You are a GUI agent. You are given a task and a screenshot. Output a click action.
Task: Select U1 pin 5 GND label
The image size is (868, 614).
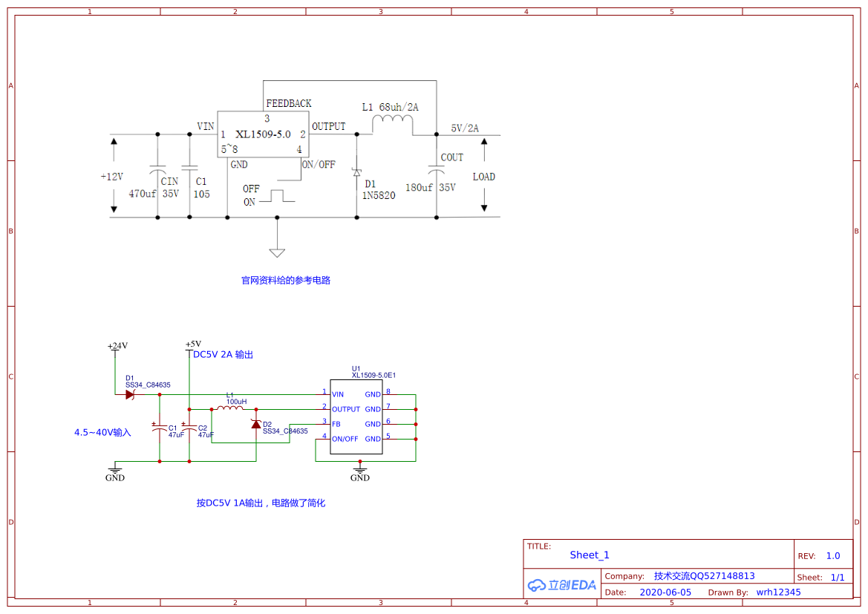coord(373,439)
